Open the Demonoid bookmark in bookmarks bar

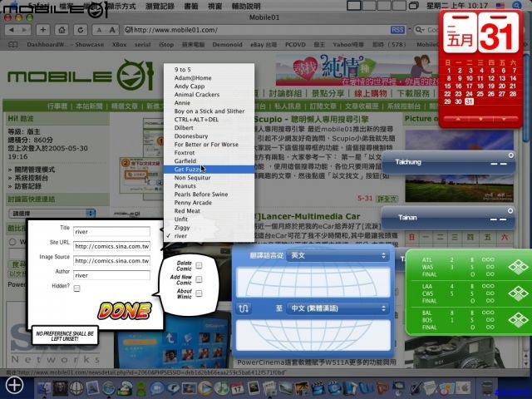coord(227,44)
